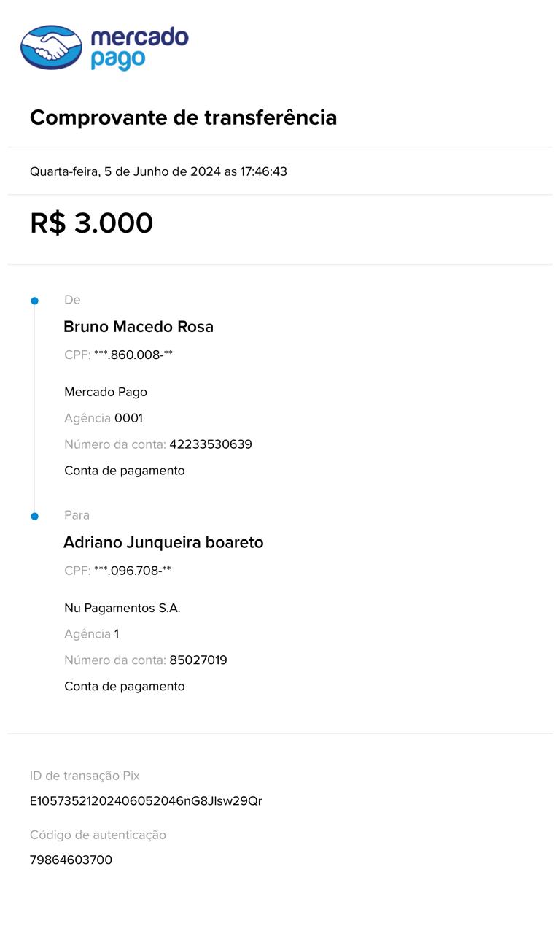
Task: Click the recipient's "Conta de pagamento" text
Action: coord(124,686)
